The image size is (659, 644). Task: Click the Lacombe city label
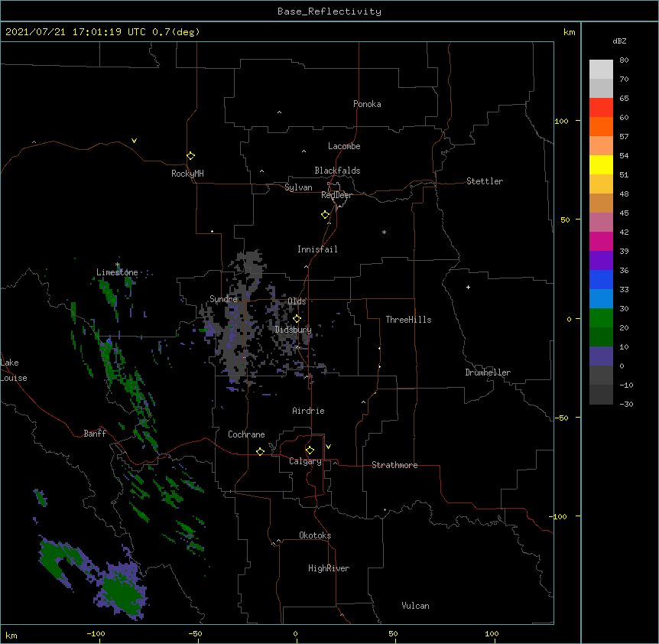344,146
